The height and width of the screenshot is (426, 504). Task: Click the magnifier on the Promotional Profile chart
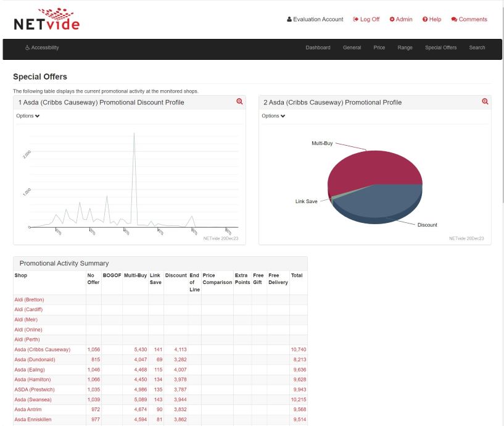click(485, 101)
